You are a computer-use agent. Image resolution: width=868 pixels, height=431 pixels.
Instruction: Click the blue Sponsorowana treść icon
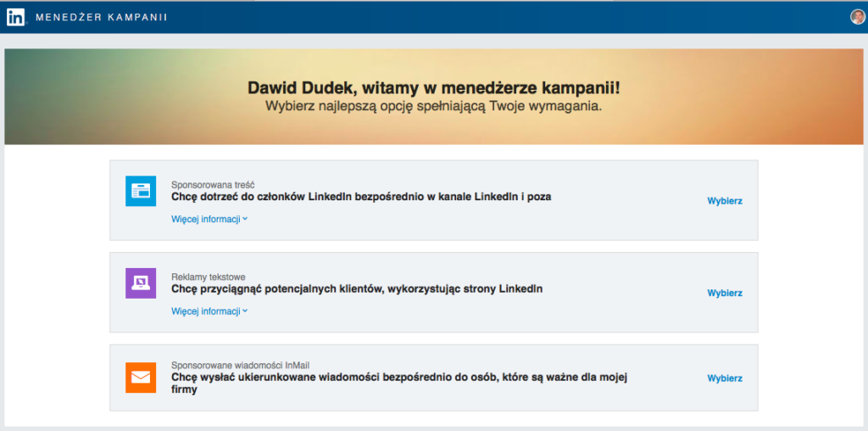tap(141, 191)
